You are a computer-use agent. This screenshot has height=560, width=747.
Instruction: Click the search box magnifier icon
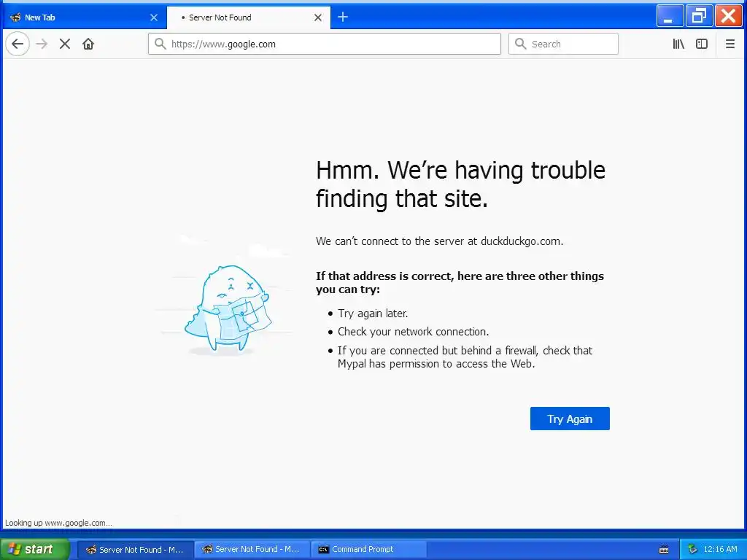click(521, 44)
